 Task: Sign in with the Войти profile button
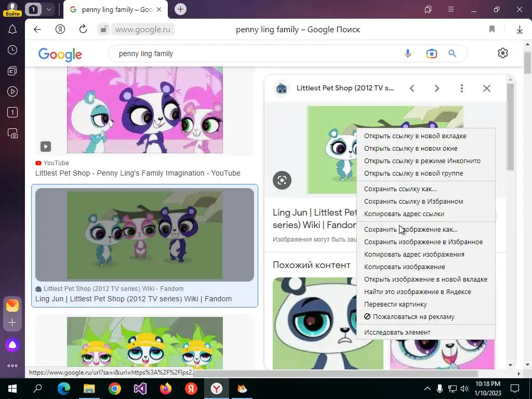point(12,9)
